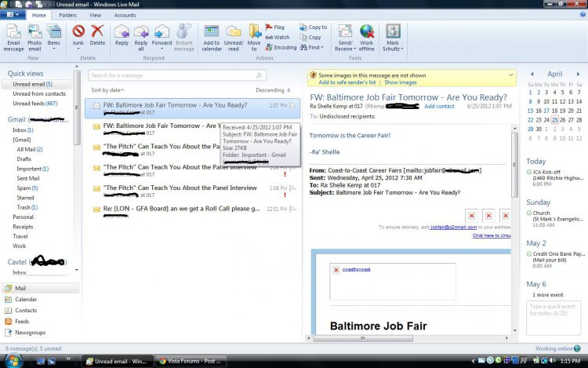Open the Encoding option
This screenshot has height=368, width=588.
tap(281, 47)
